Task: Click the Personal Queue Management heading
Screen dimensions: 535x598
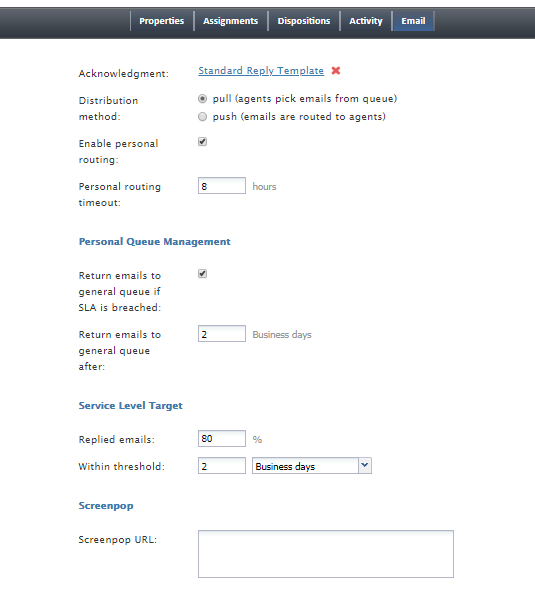Action: [154, 242]
